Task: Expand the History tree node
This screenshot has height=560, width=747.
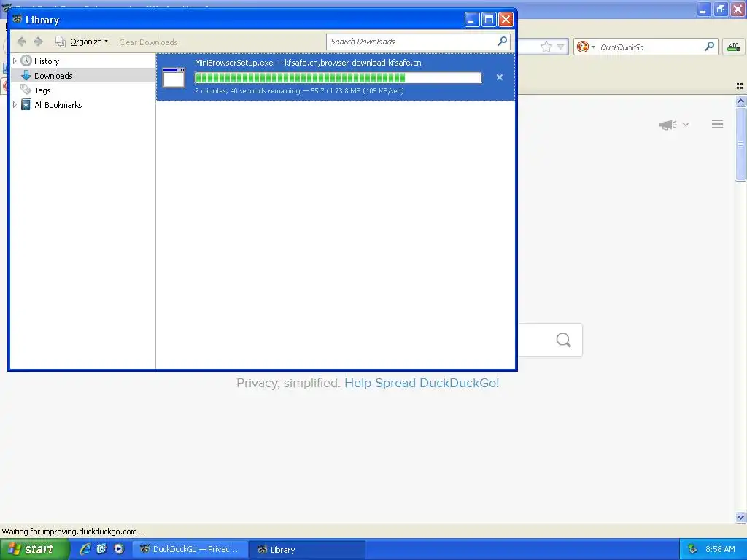Action: [x=15, y=61]
